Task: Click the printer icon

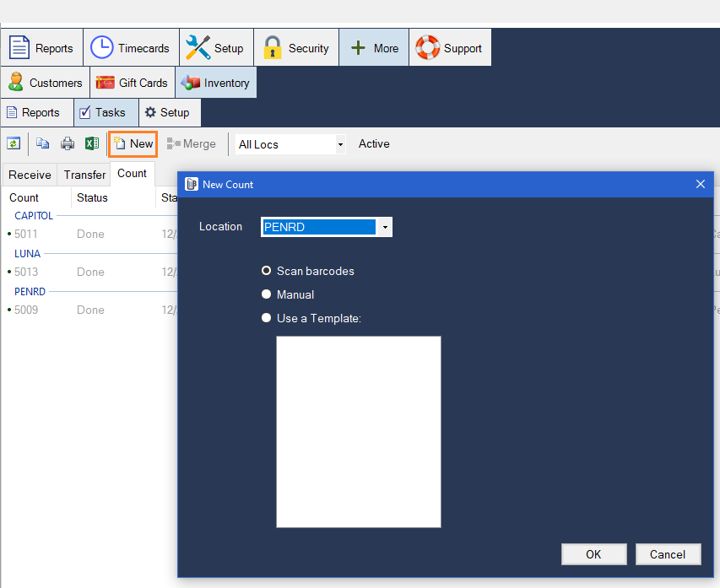Action: click(x=68, y=143)
